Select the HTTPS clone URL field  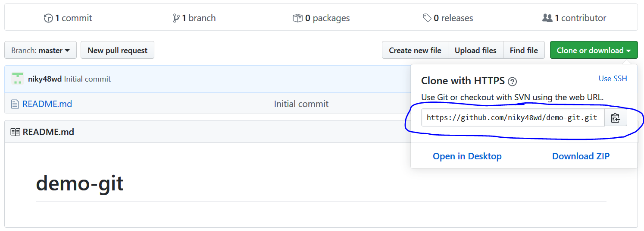point(513,117)
